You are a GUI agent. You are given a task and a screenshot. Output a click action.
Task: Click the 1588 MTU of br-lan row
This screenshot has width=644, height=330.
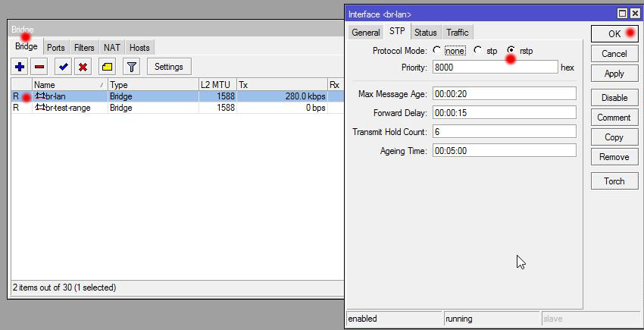[x=225, y=96]
